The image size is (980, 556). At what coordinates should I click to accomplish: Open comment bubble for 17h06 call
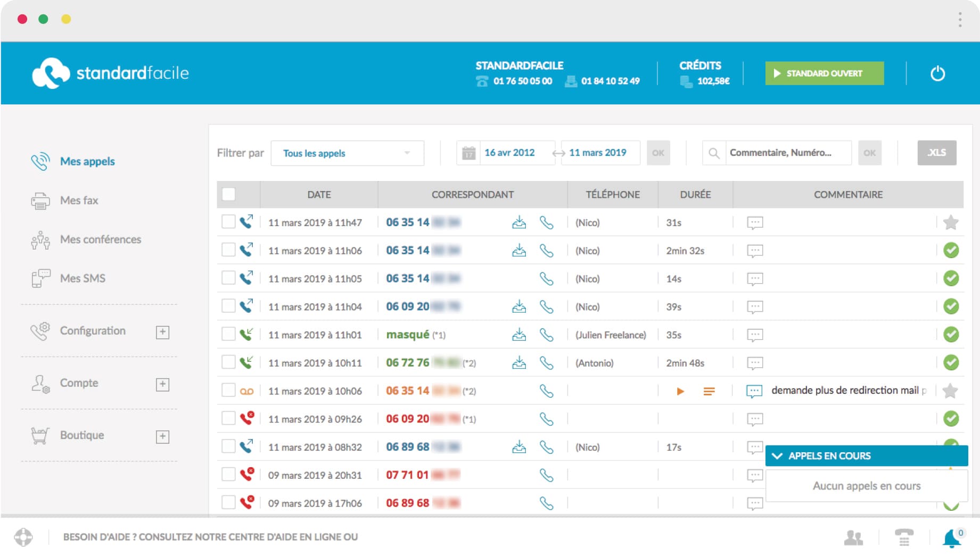(755, 503)
